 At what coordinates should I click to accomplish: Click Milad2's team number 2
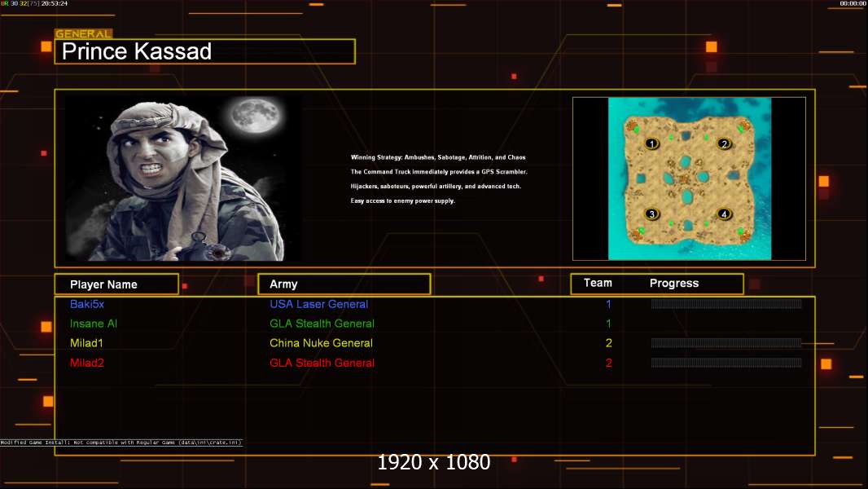608,363
